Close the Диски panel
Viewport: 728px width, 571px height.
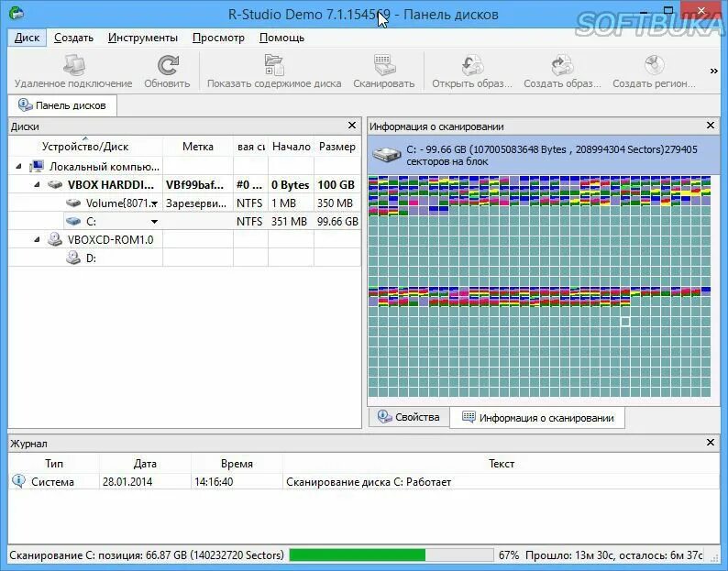[x=352, y=126]
